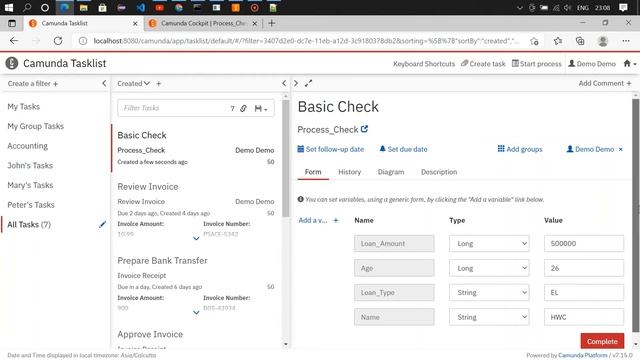Switch to the History tab

(349, 172)
